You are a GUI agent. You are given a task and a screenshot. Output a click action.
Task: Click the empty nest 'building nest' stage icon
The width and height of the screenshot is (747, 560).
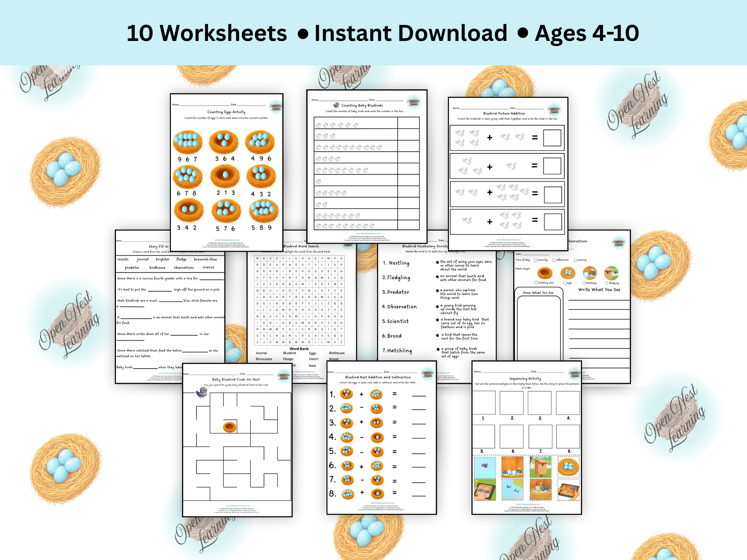tap(544, 272)
